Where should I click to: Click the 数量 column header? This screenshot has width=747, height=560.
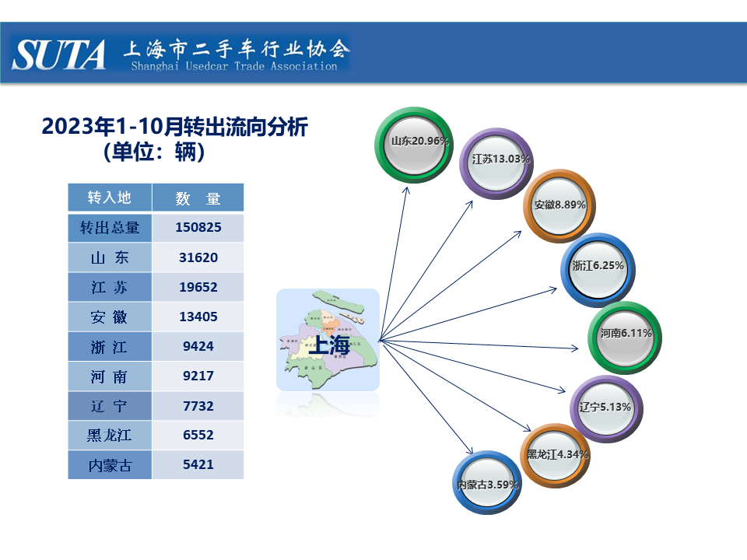click(198, 197)
